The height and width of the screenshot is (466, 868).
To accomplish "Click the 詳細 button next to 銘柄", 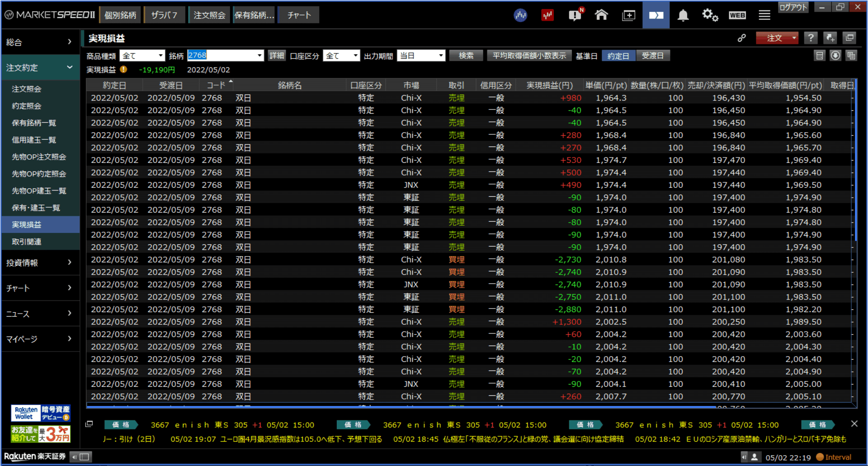I will pos(277,56).
